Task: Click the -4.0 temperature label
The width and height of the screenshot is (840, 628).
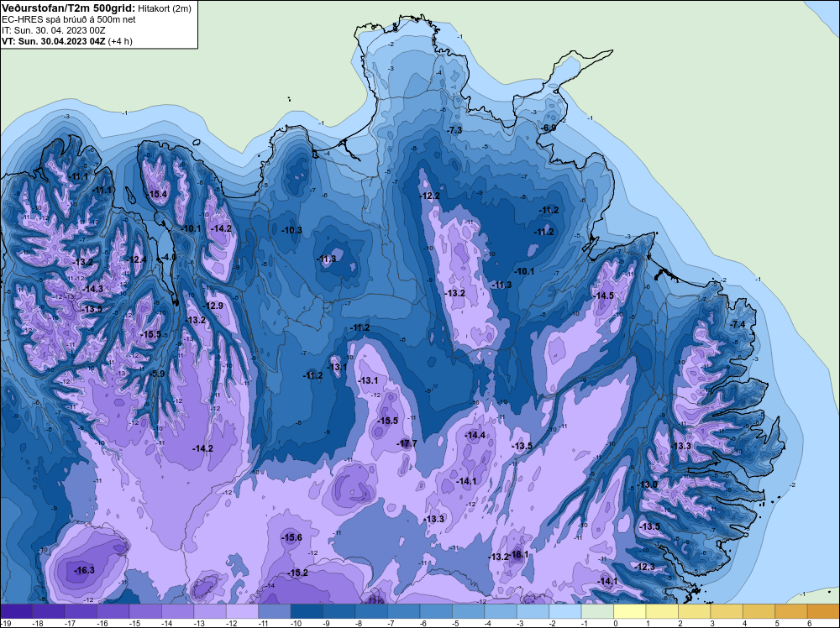Action: click(x=169, y=257)
